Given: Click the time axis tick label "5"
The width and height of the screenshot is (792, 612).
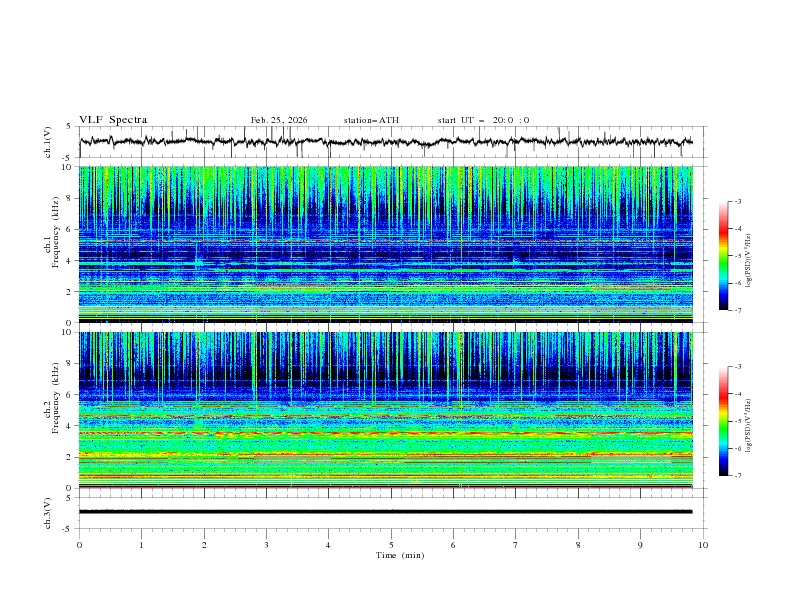Looking at the screenshot, I should pos(391,545).
